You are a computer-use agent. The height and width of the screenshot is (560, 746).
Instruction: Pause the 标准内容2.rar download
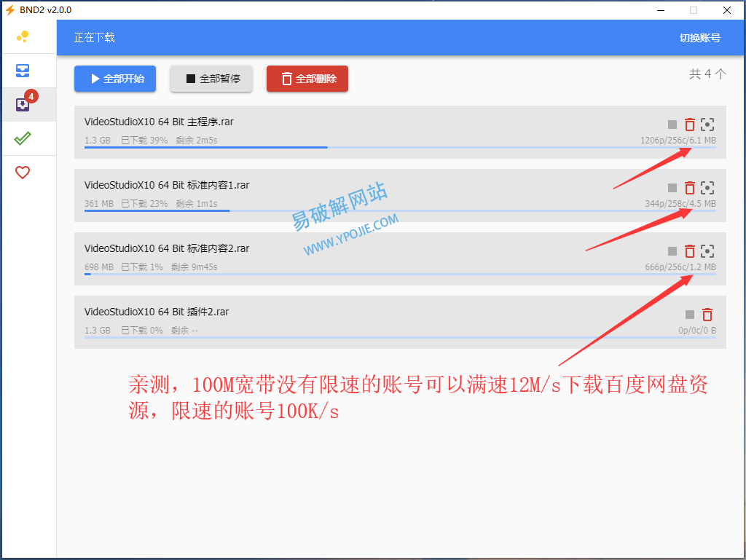[x=672, y=251]
